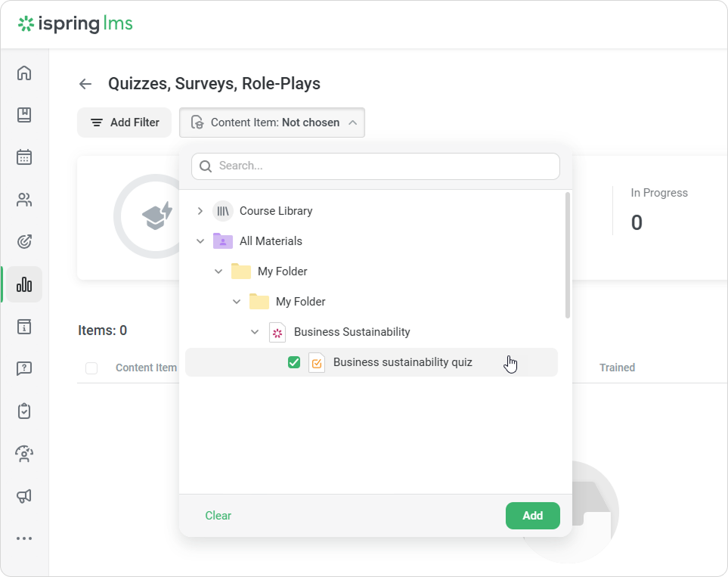Click the clipboard checkmark sidebar icon
This screenshot has height=577, width=728.
coord(24,411)
